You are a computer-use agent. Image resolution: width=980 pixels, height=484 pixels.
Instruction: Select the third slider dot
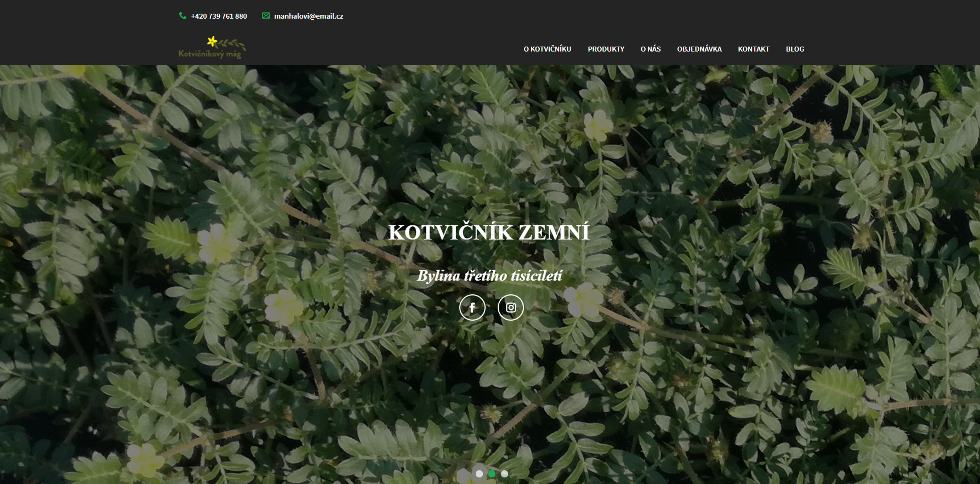[x=504, y=474]
